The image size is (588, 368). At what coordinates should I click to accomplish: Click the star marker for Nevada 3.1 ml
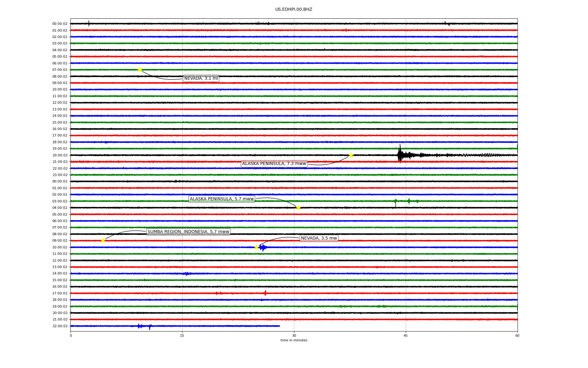[x=140, y=70]
